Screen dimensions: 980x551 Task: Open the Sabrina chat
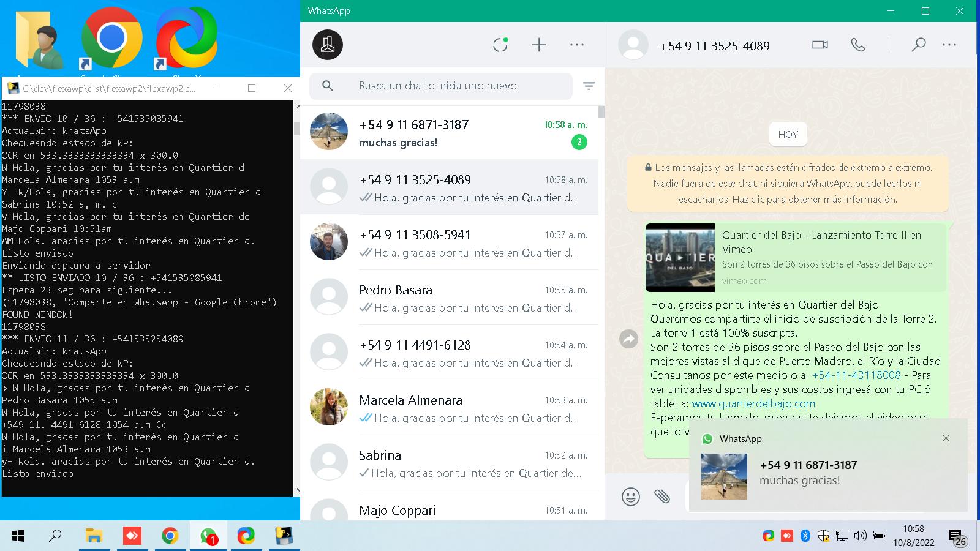[x=449, y=463]
